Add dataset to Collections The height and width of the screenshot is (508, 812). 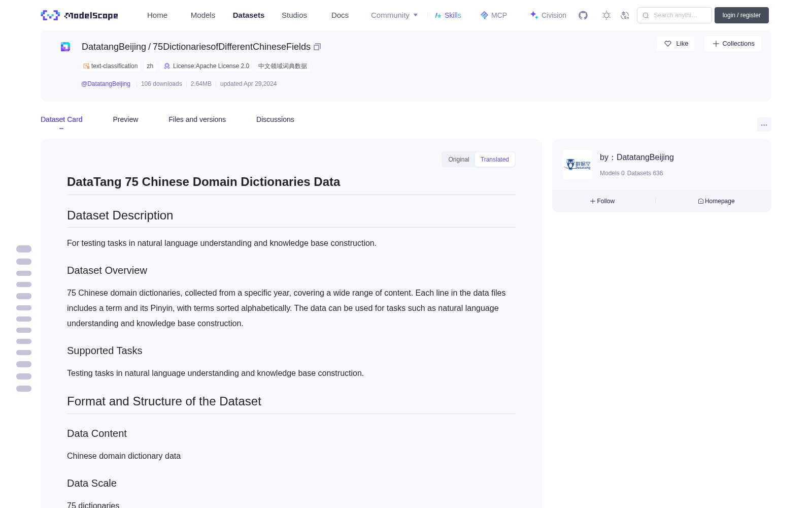tap(733, 44)
